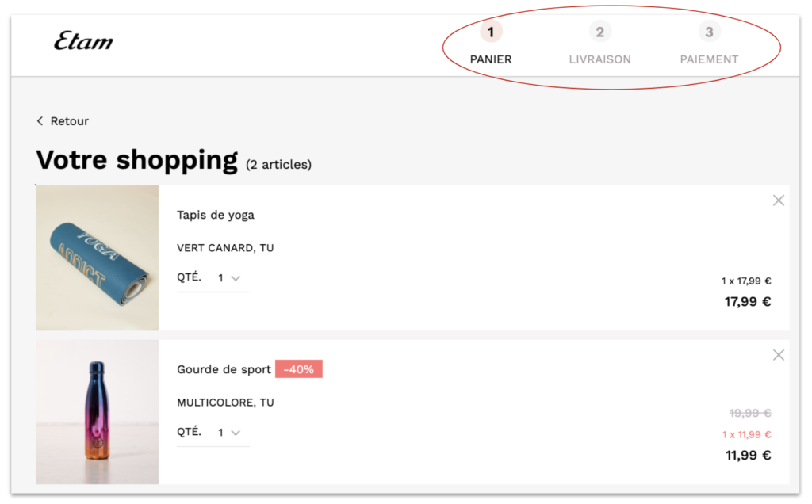Go to the PAIEMENT step label
This screenshot has height=504, width=812.
(x=709, y=59)
